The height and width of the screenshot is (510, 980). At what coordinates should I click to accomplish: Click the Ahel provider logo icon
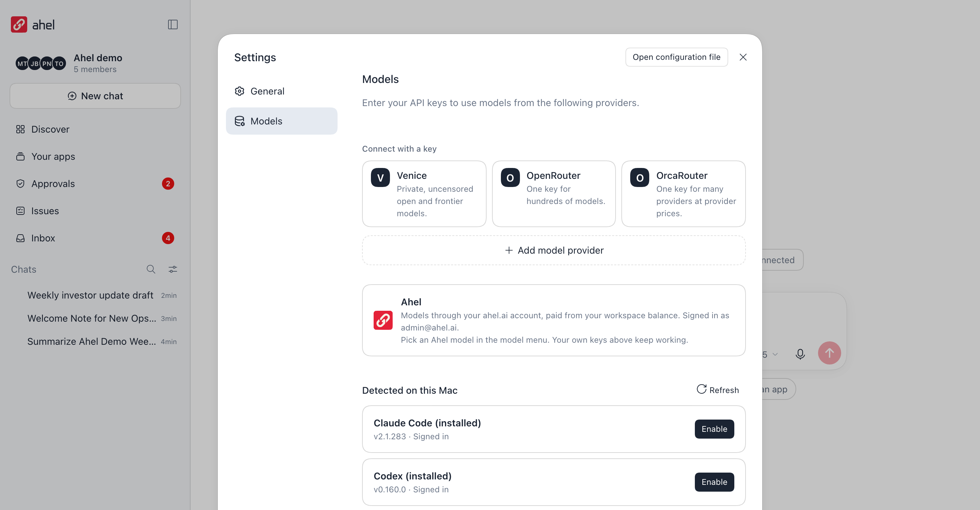click(383, 320)
